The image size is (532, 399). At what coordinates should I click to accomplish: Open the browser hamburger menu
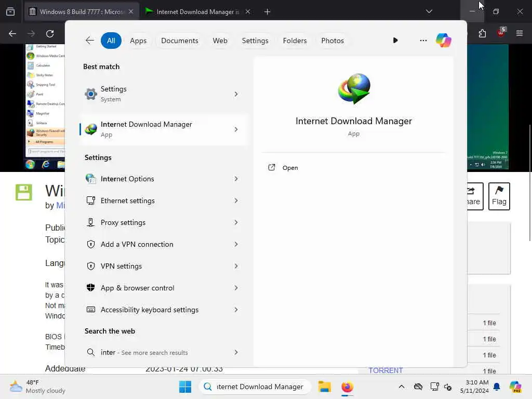pos(519,33)
